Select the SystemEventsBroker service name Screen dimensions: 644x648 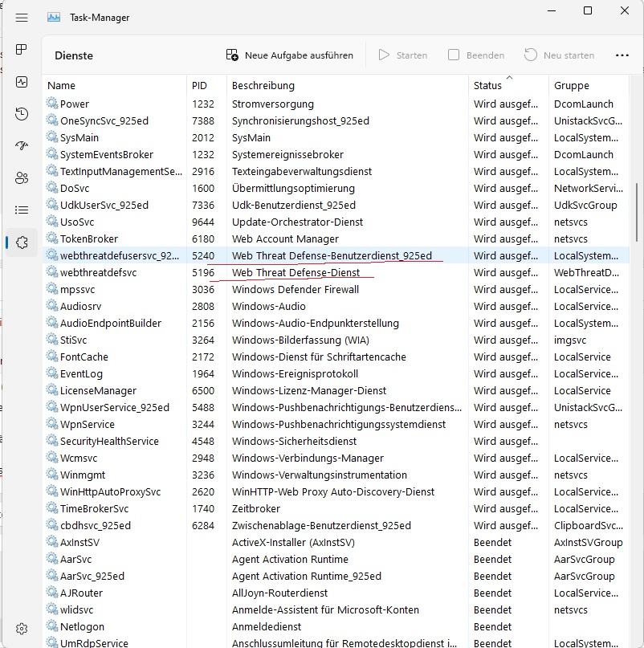[107, 154]
